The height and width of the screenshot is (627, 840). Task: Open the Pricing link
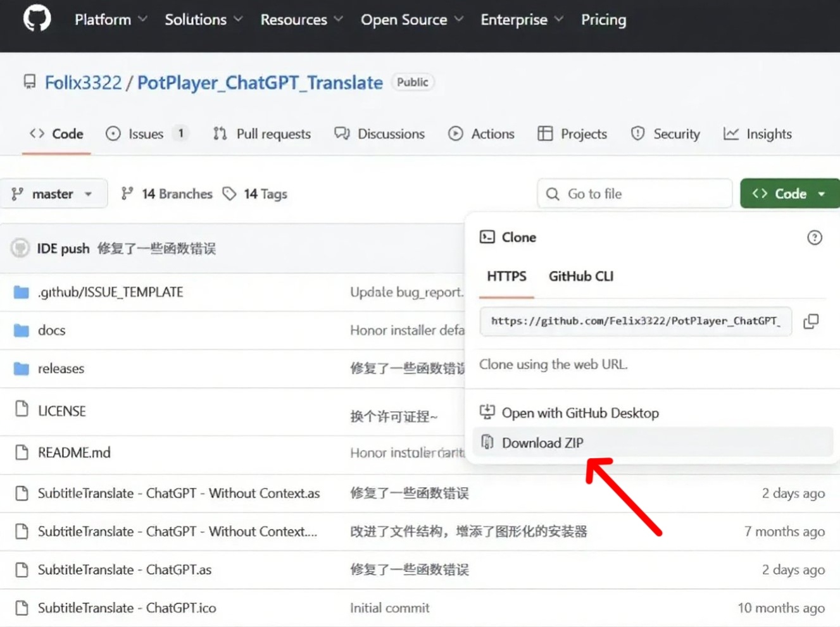point(604,20)
